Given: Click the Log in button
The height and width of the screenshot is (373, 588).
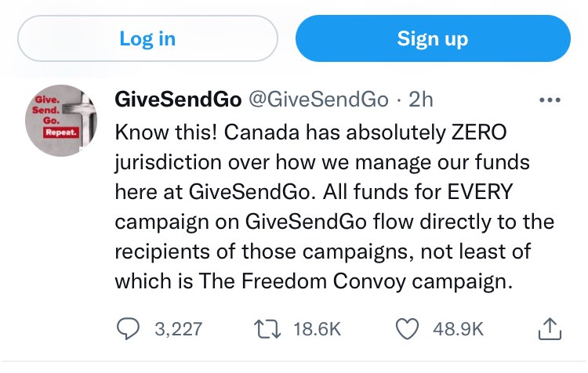Looking at the screenshot, I should (147, 38).
